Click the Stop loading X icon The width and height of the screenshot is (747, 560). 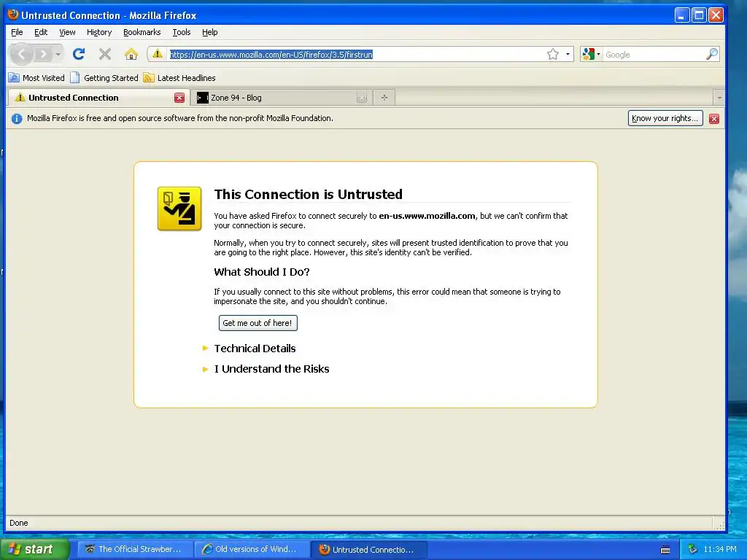[105, 54]
